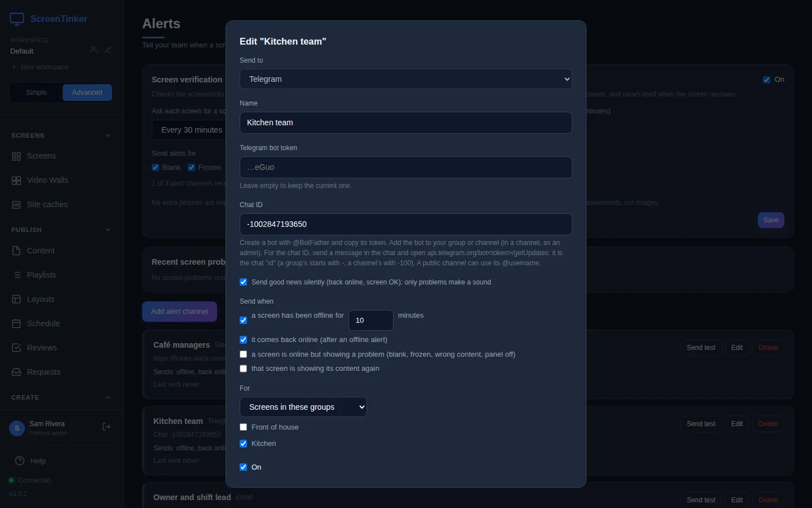812x508 pixels.
Task: Open Playlists in the sidebar
Action: click(61, 275)
